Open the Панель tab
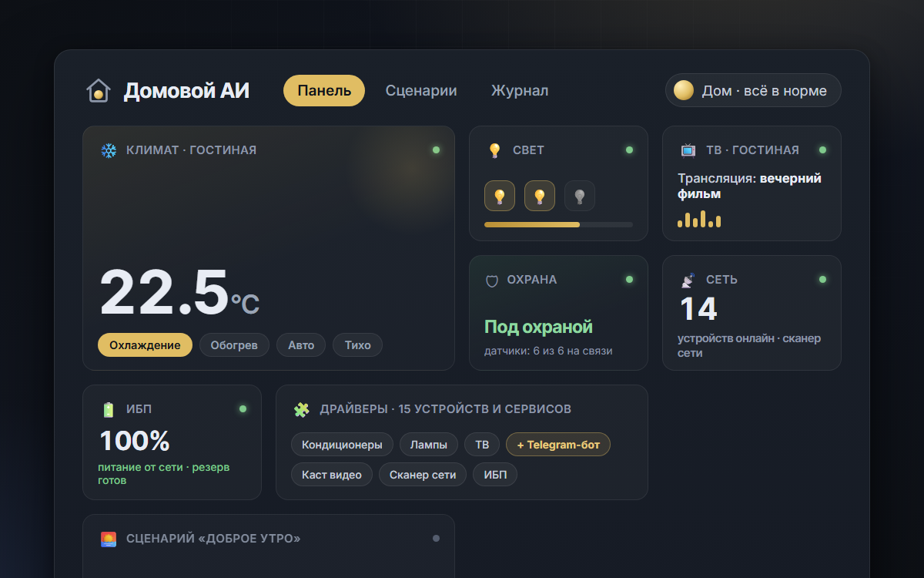The width and height of the screenshot is (924, 578). (324, 90)
